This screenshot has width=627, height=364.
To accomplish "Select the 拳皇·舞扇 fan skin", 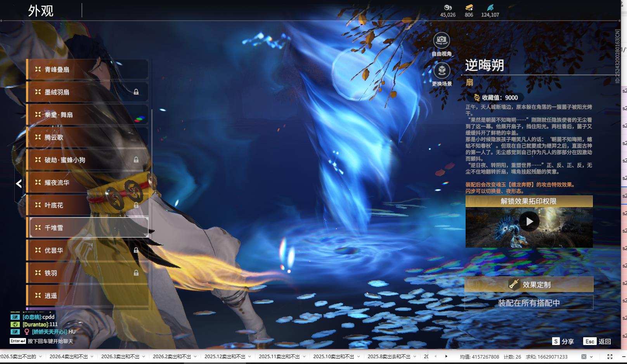I will 87,115.
